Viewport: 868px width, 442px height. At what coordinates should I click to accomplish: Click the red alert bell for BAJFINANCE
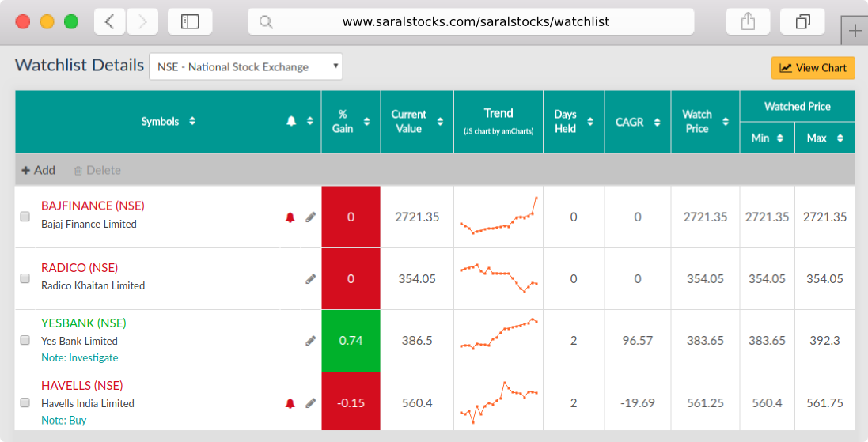290,217
